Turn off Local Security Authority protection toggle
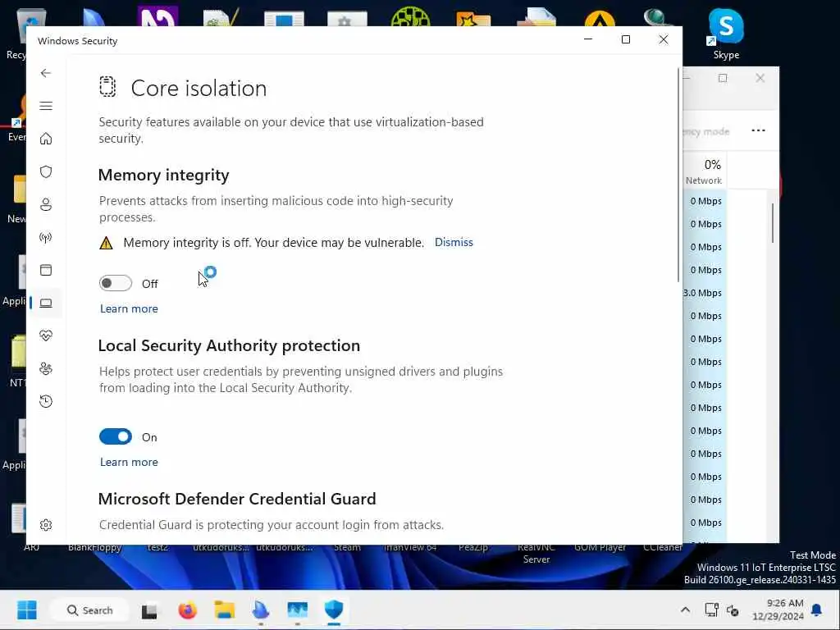840x630 pixels. pos(115,436)
